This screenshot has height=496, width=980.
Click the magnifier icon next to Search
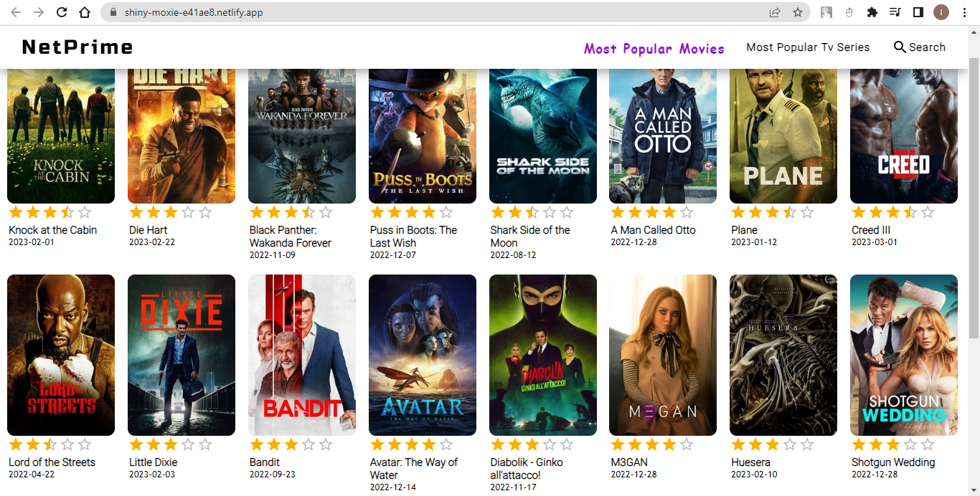tap(900, 47)
